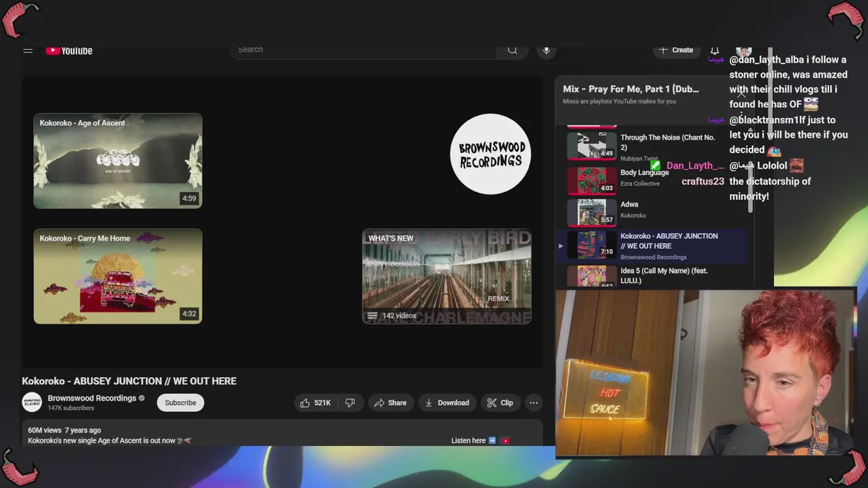Click the video title ABUSEY JUNCTION text

(x=129, y=381)
